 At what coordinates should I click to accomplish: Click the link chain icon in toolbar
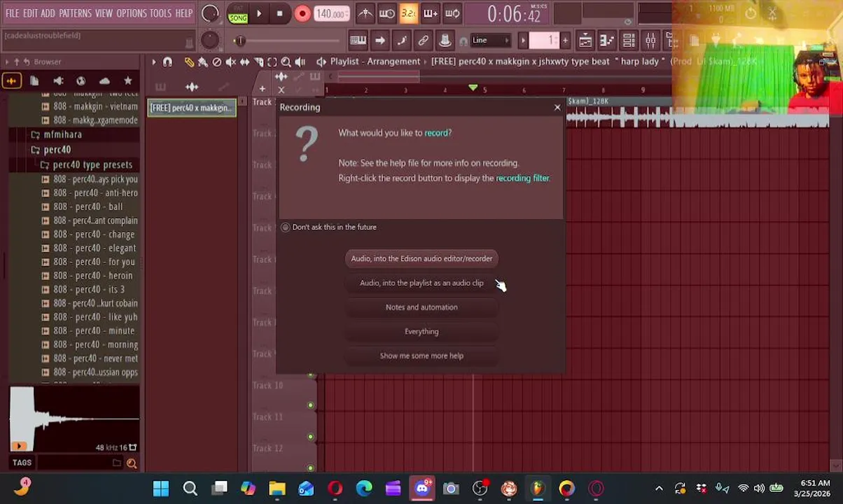coord(423,41)
